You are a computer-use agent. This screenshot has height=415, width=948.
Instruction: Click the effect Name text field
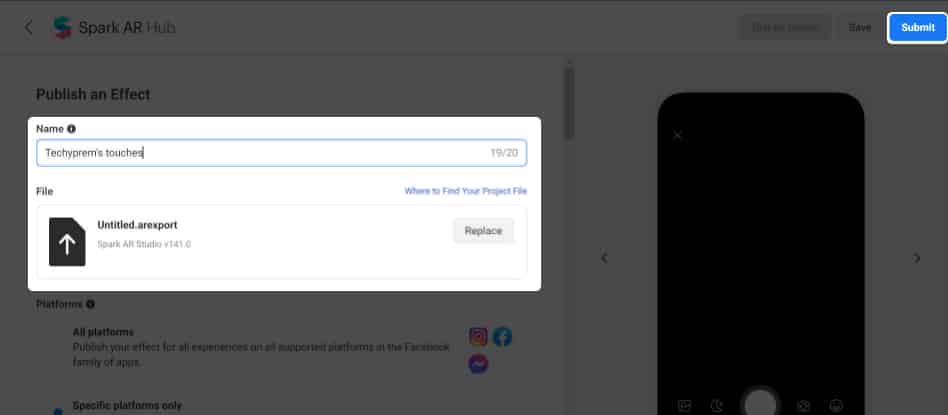260,153
